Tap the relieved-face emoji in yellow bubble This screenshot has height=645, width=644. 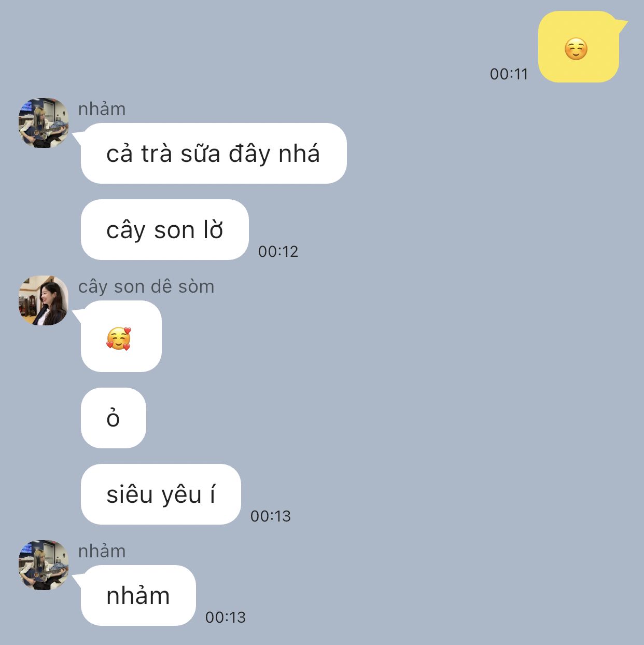576,49
